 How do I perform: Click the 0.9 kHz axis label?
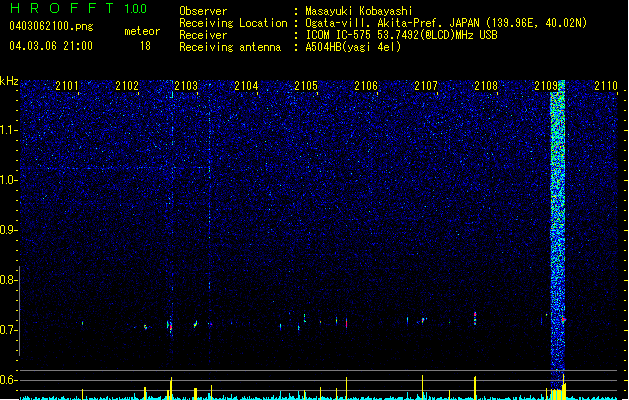coord(8,230)
